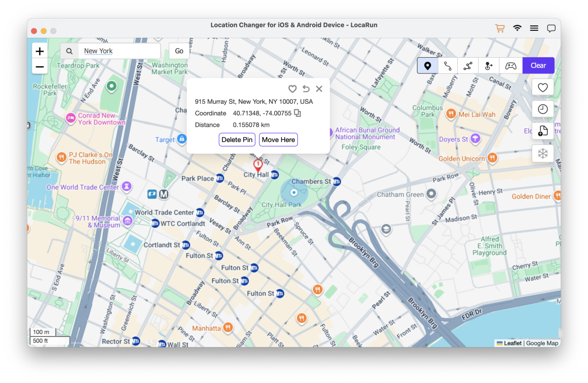The image size is (588, 383).
Task: Click the snowflake cooldown timer button
Action: [542, 153]
